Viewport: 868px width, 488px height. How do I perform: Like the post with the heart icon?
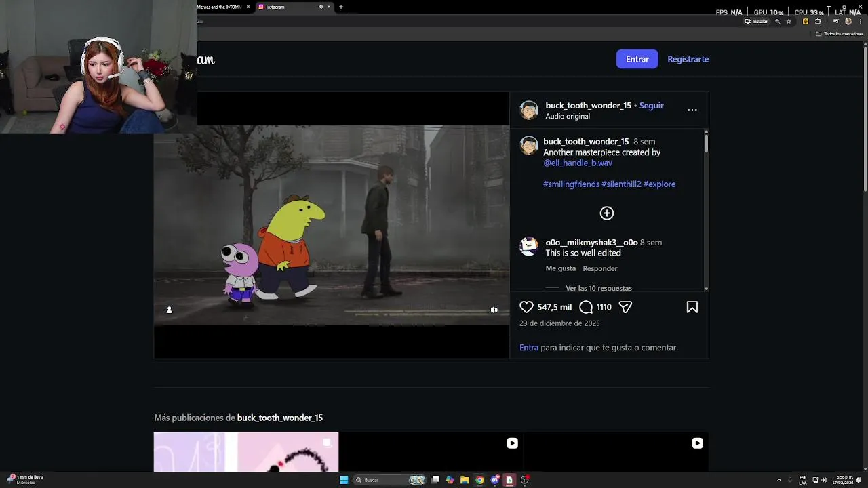(526, 307)
